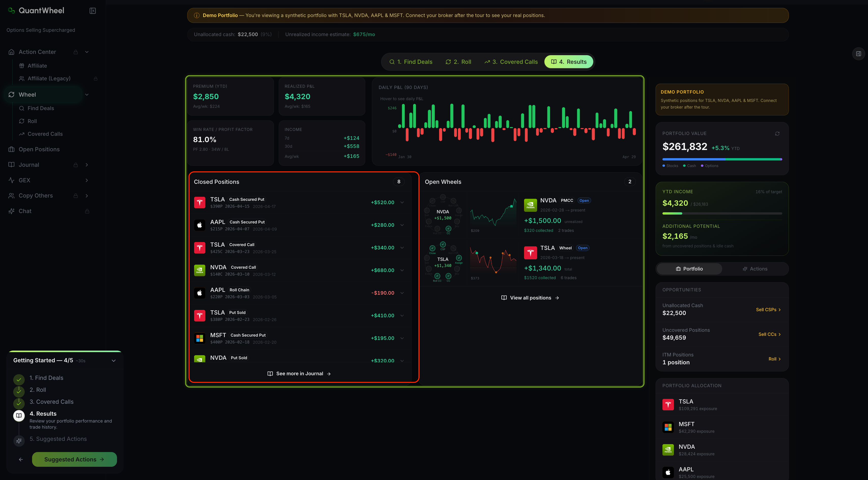Click the $261,832 portfolio value
Viewport: 868px width, 480px height.
click(684, 147)
